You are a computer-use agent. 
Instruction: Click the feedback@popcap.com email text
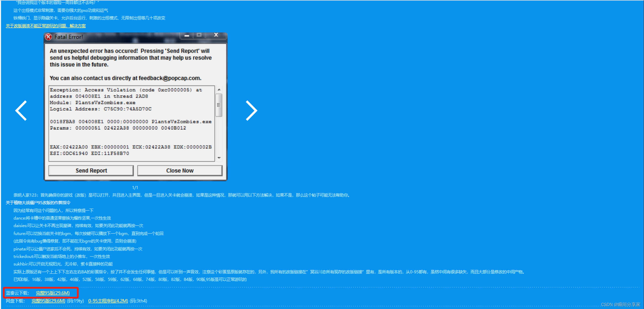[x=170, y=78]
